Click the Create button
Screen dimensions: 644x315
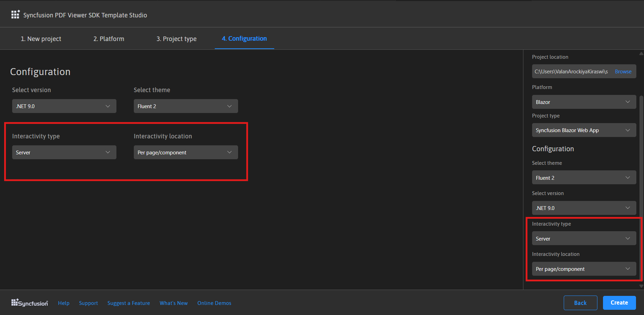pyautogui.click(x=619, y=303)
